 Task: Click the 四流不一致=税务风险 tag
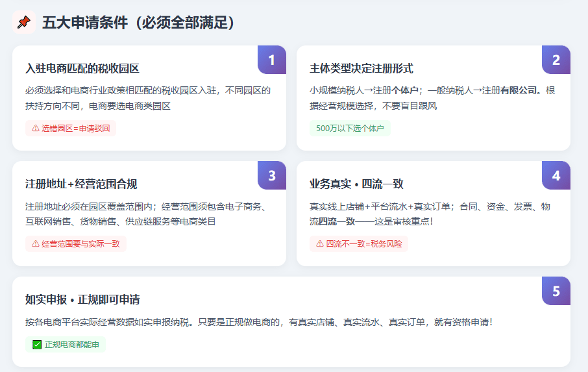click(x=359, y=243)
